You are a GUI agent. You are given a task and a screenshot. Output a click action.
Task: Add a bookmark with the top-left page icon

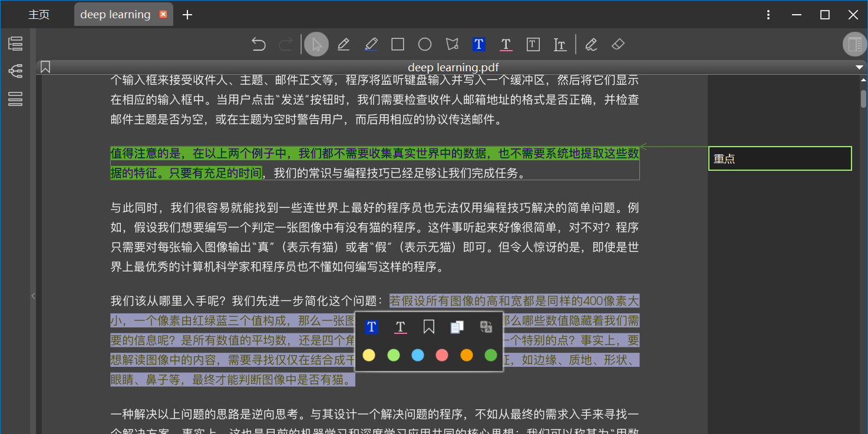pyautogui.click(x=45, y=67)
